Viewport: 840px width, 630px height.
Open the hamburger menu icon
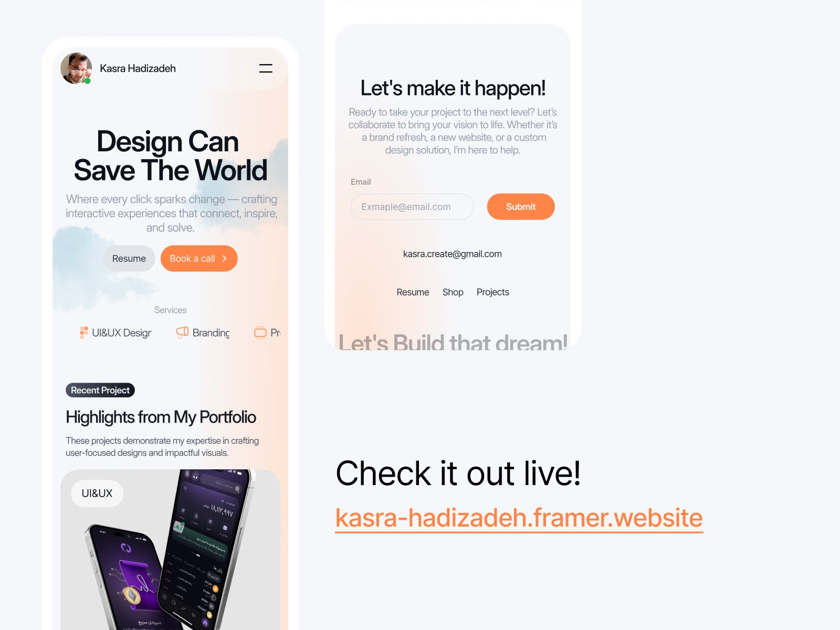coord(266,68)
